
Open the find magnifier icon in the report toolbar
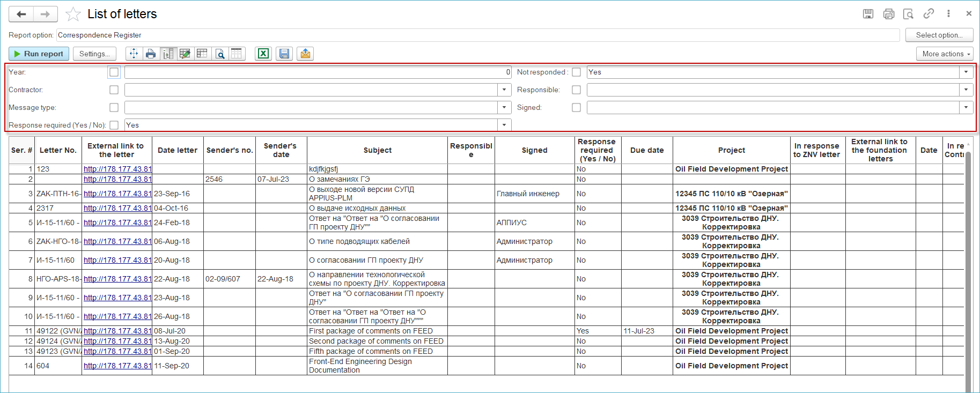(219, 54)
